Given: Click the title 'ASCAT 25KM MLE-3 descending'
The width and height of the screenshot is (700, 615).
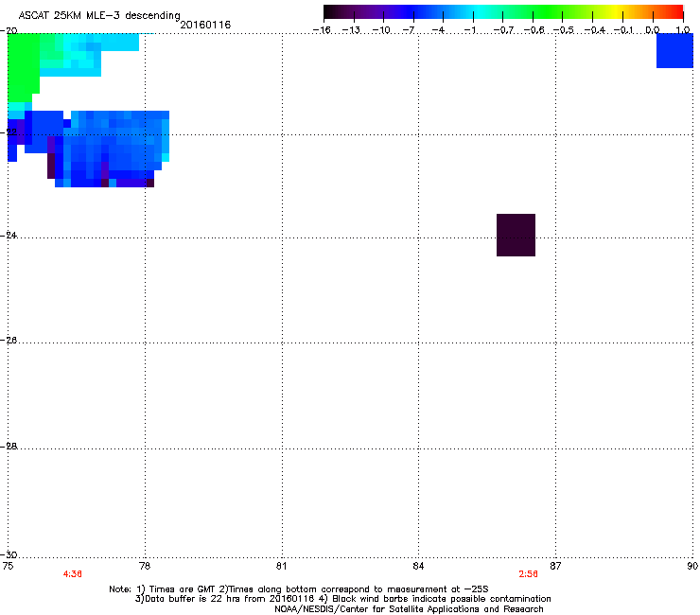Looking at the screenshot, I should tap(99, 16).
